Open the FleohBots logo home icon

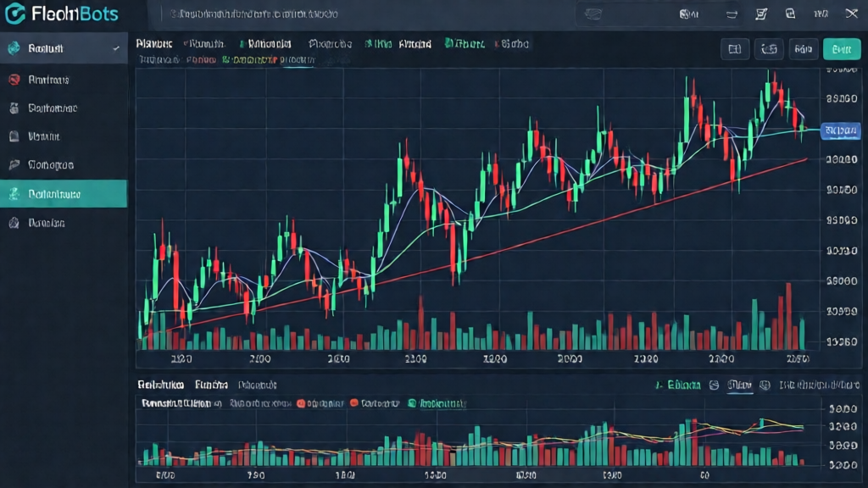click(14, 14)
